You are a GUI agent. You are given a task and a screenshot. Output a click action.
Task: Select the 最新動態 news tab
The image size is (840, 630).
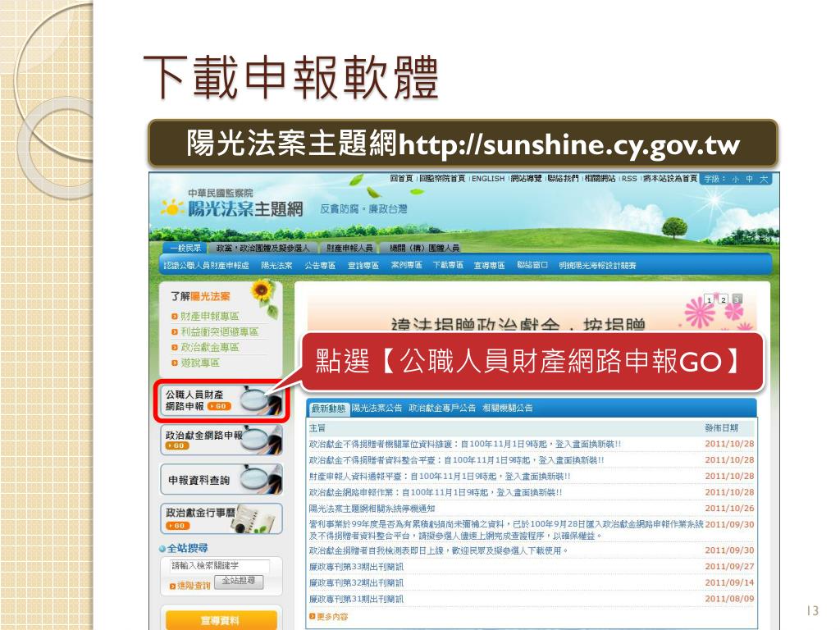click(x=328, y=409)
